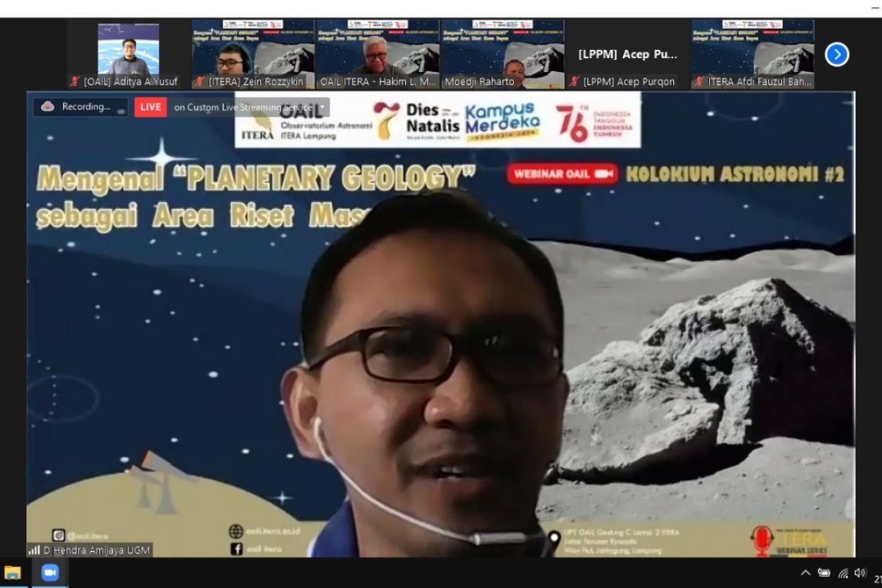Select Zein Rozzykin's video thumbnail
This screenshot has height=588, width=882.
coord(253,48)
